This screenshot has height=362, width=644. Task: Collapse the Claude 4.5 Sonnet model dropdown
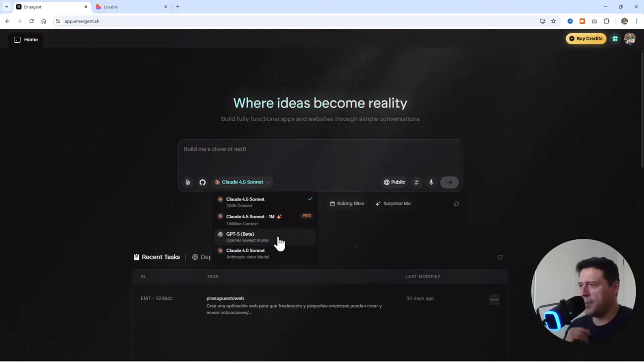coord(242,182)
